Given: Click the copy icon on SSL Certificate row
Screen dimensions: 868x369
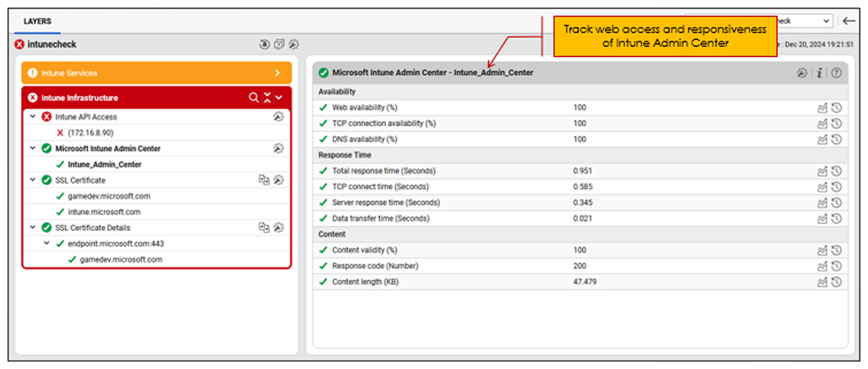Looking at the screenshot, I should point(264,180).
